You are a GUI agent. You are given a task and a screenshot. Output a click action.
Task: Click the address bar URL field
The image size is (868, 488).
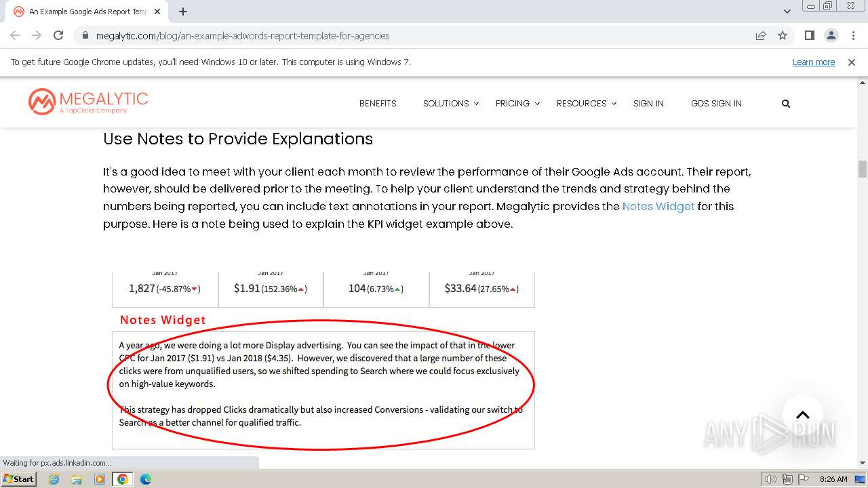407,35
